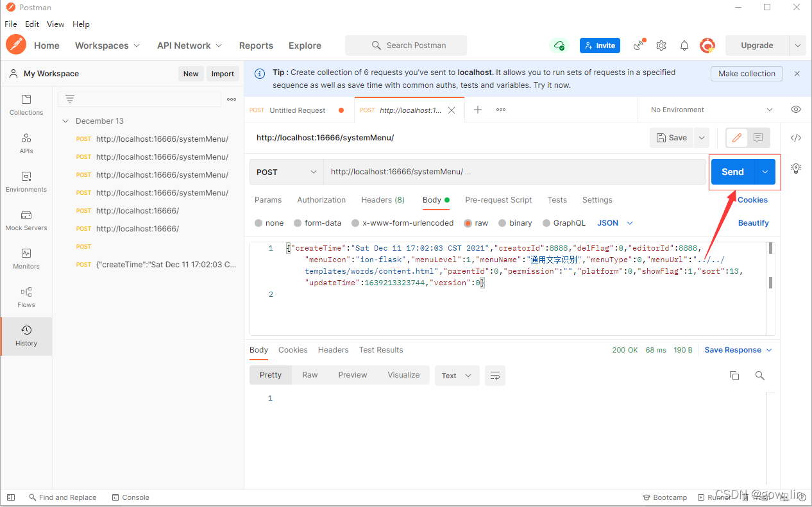This screenshot has height=507, width=812.
Task: Show response in Raw view
Action: pyautogui.click(x=310, y=375)
